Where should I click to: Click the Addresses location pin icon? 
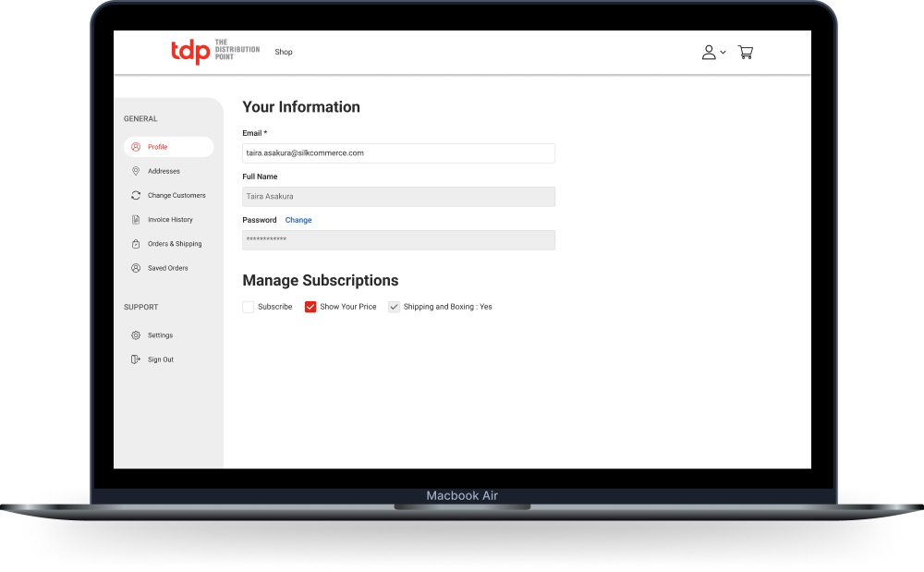[136, 171]
